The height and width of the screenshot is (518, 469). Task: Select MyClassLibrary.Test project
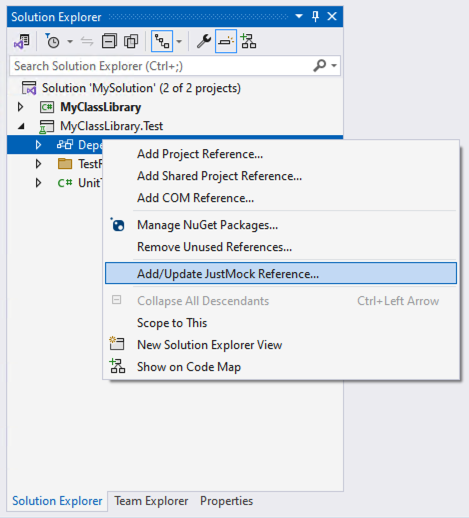point(111,126)
